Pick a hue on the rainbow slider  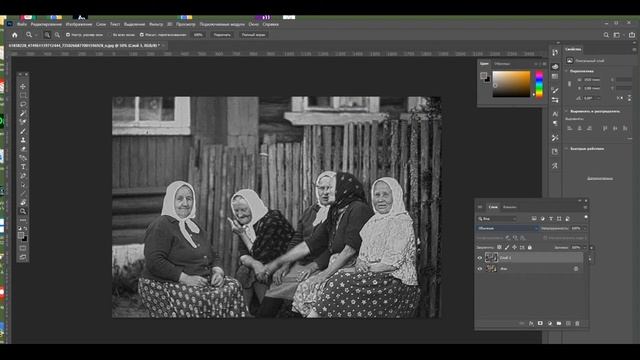539,84
